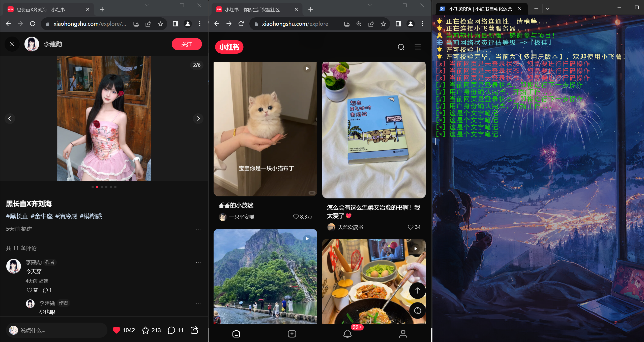Image resolution: width=644 pixels, height=342 pixels.
Task: Show the previous photo in the post carousel
Action: [x=10, y=119]
